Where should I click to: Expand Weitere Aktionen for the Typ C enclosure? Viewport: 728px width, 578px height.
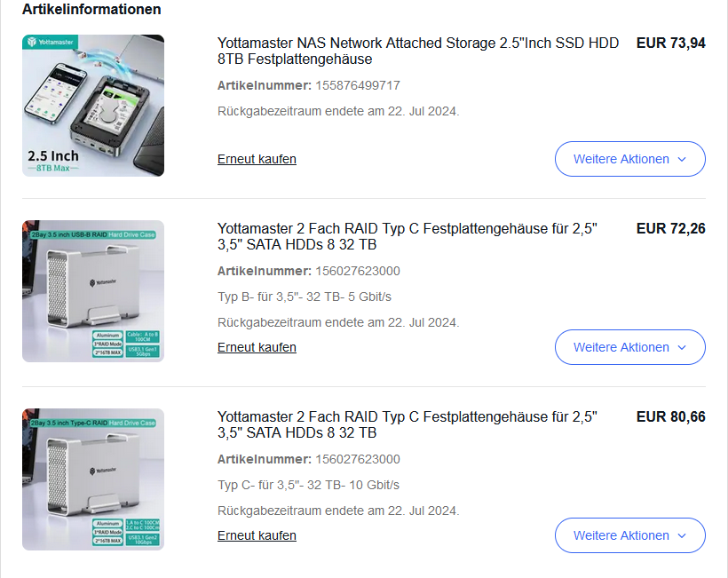(630, 535)
